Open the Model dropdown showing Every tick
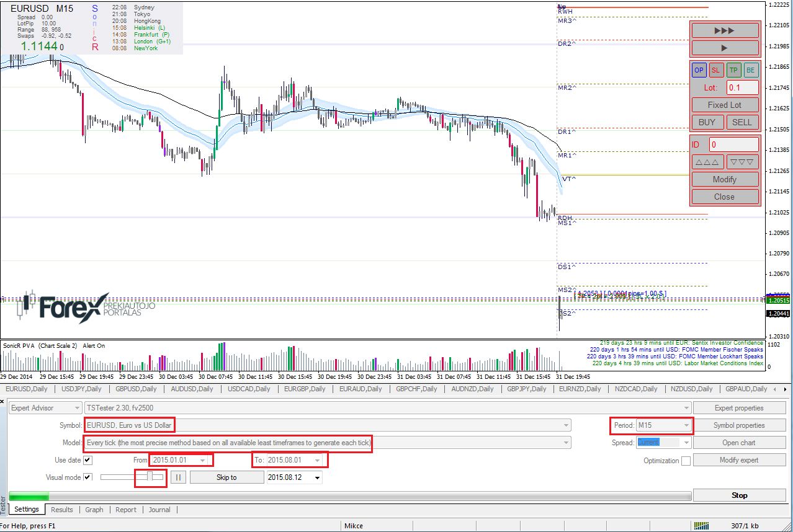This screenshot has width=793, height=532. click(327, 443)
